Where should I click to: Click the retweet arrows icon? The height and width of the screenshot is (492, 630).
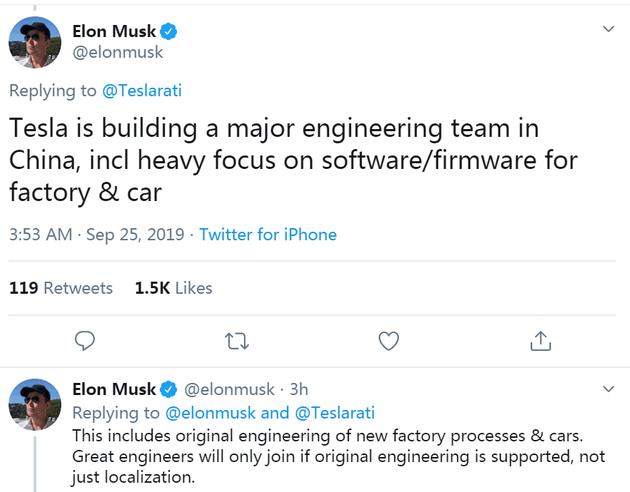pos(237,341)
